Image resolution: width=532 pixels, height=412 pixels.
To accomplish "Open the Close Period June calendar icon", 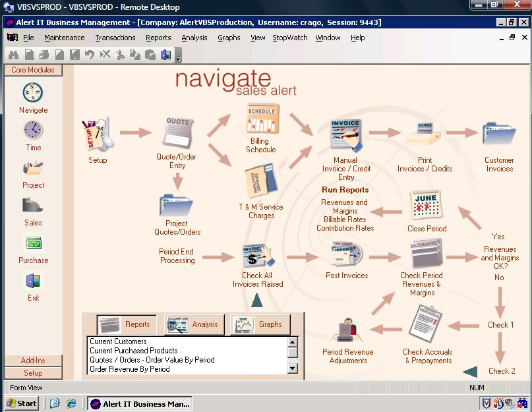I will pos(426,204).
